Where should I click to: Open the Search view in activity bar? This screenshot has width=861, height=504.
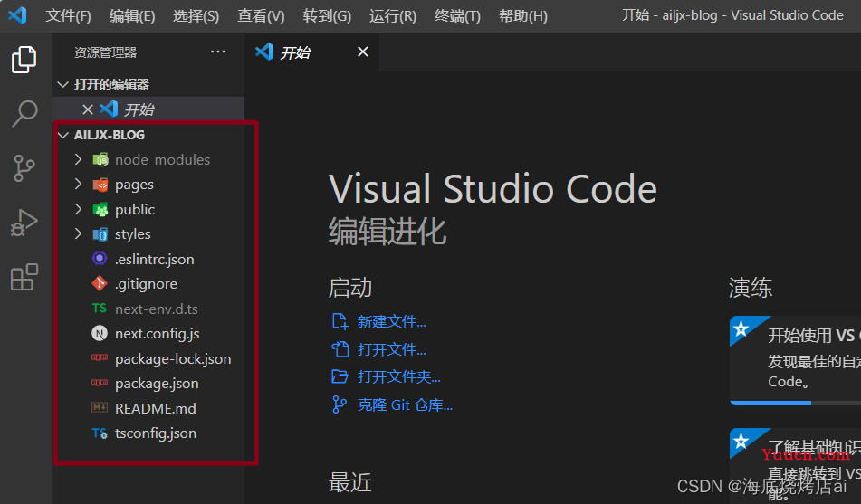pos(24,113)
